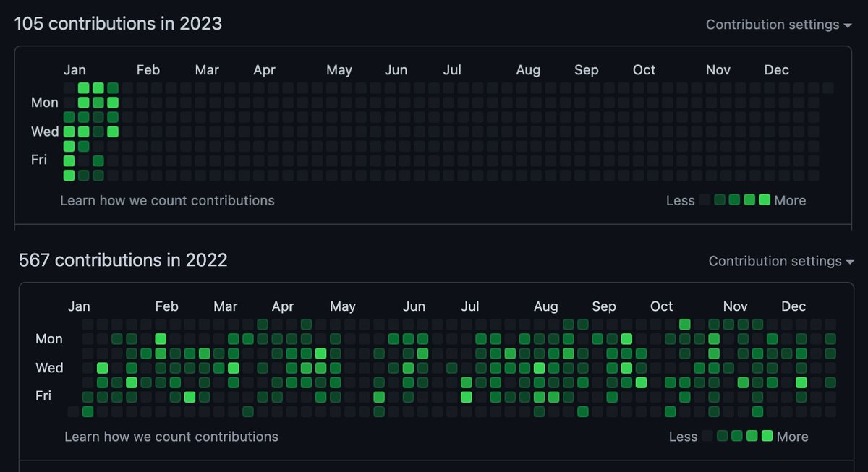The width and height of the screenshot is (868, 472).
Task: Select the darkest square in the 2022 legend
Action: tap(709, 437)
